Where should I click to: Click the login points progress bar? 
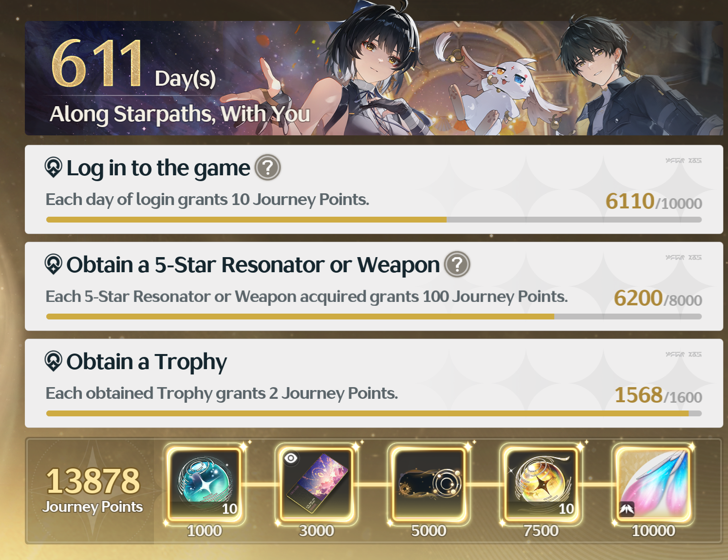pyautogui.click(x=374, y=220)
